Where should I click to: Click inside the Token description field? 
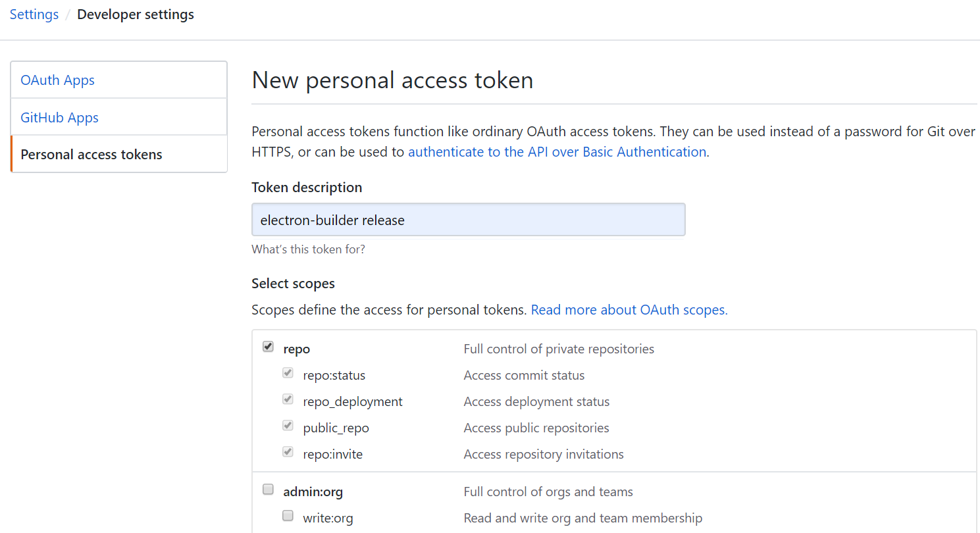[x=468, y=220]
